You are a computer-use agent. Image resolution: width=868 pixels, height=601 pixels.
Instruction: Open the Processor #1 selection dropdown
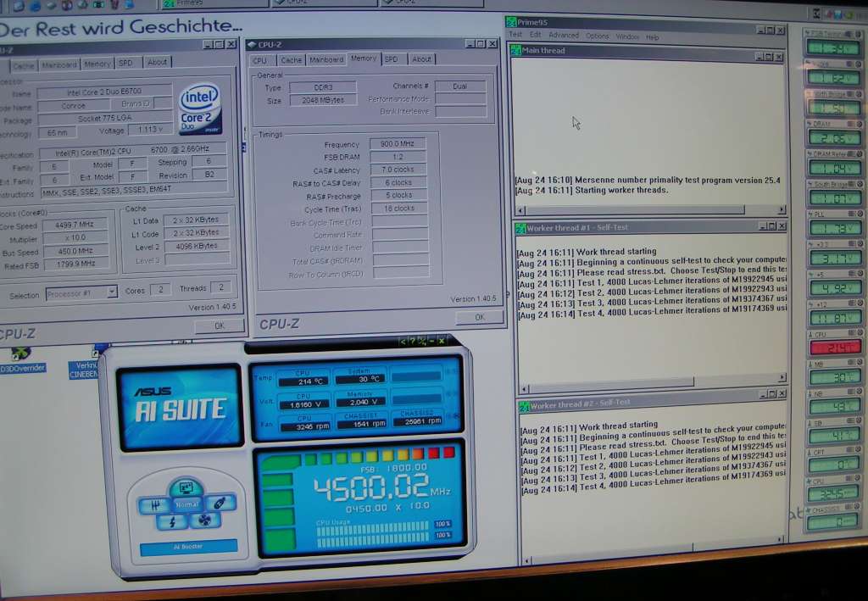pos(81,292)
